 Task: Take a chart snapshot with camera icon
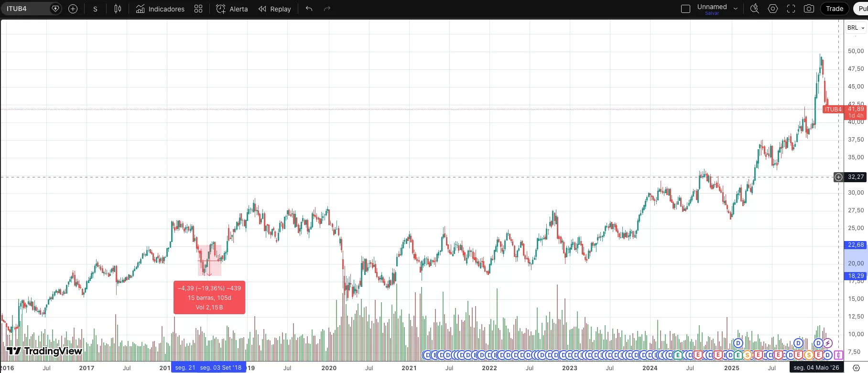point(809,9)
